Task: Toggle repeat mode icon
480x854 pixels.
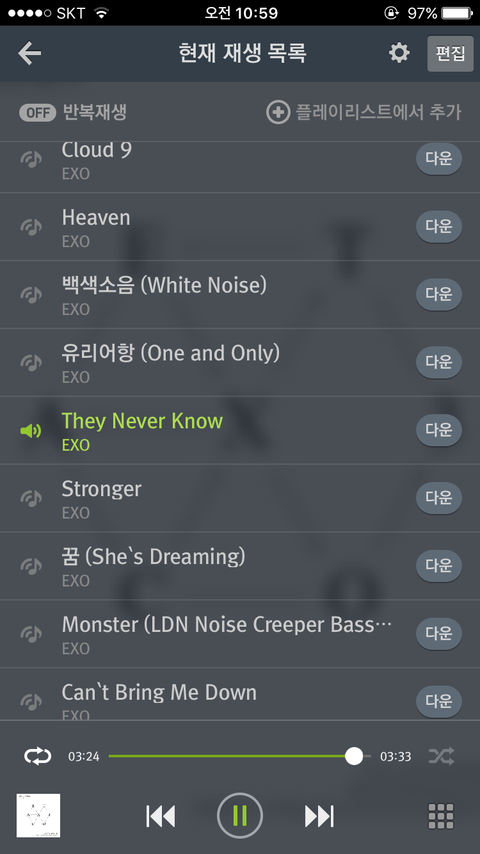Action: tap(38, 756)
